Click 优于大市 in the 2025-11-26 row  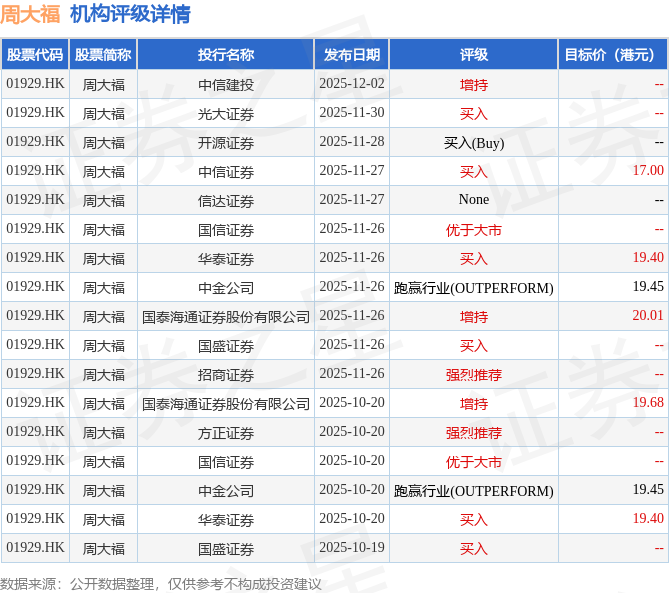[x=474, y=230]
